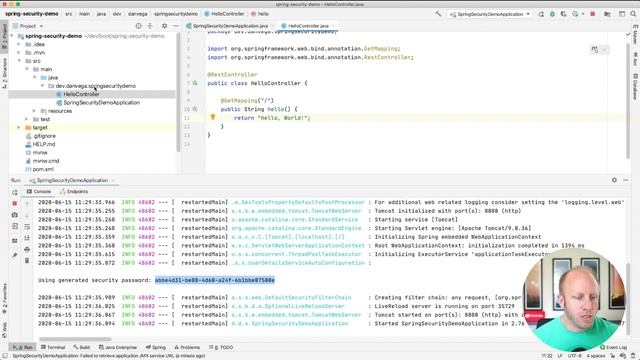Open the Event Log
This screenshot has height=360, width=640.
click(x=613, y=347)
